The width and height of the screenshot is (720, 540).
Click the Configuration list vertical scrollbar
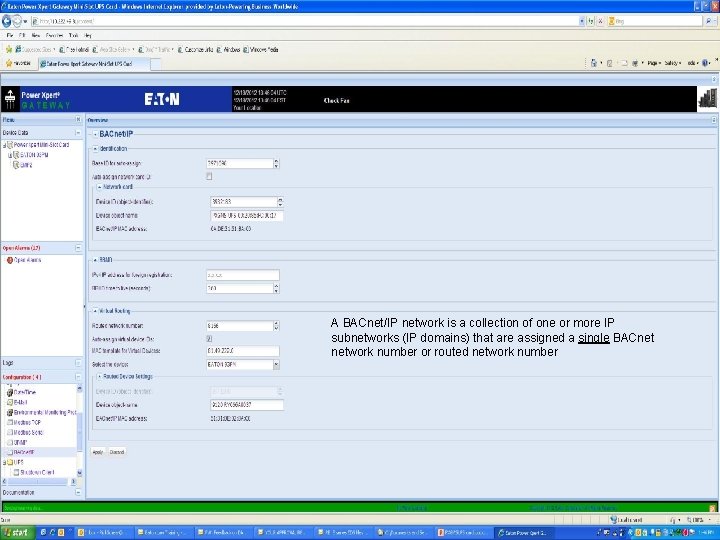[x=79, y=431]
